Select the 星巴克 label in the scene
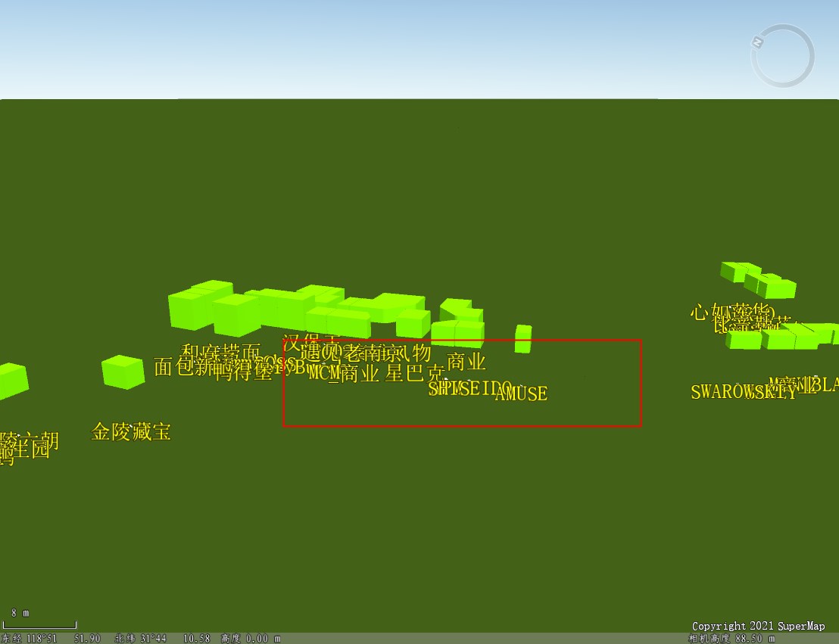Viewport: 839px width, 644px height. (415, 373)
